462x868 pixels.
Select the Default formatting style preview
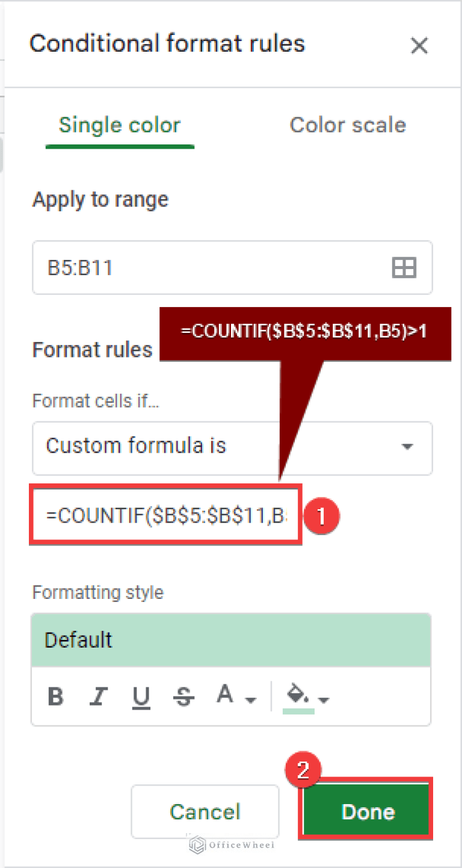(231, 640)
